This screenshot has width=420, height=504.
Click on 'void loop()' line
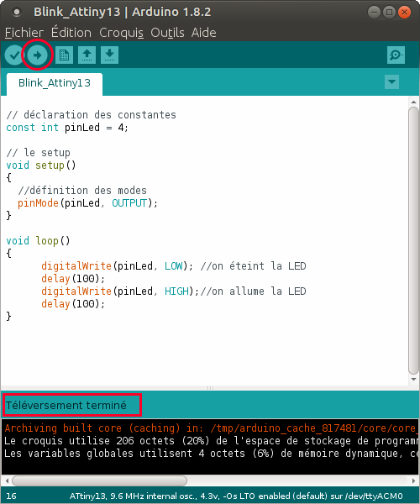[38, 241]
